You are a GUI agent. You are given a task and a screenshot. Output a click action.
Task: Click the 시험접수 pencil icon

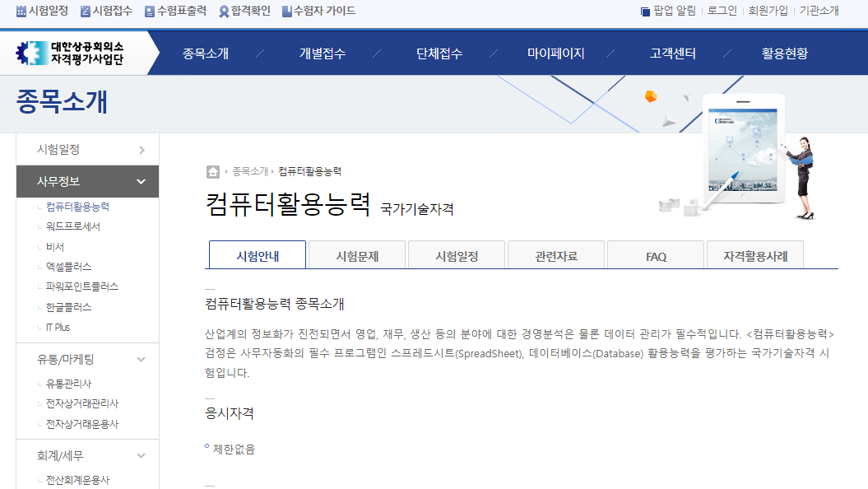(86, 11)
